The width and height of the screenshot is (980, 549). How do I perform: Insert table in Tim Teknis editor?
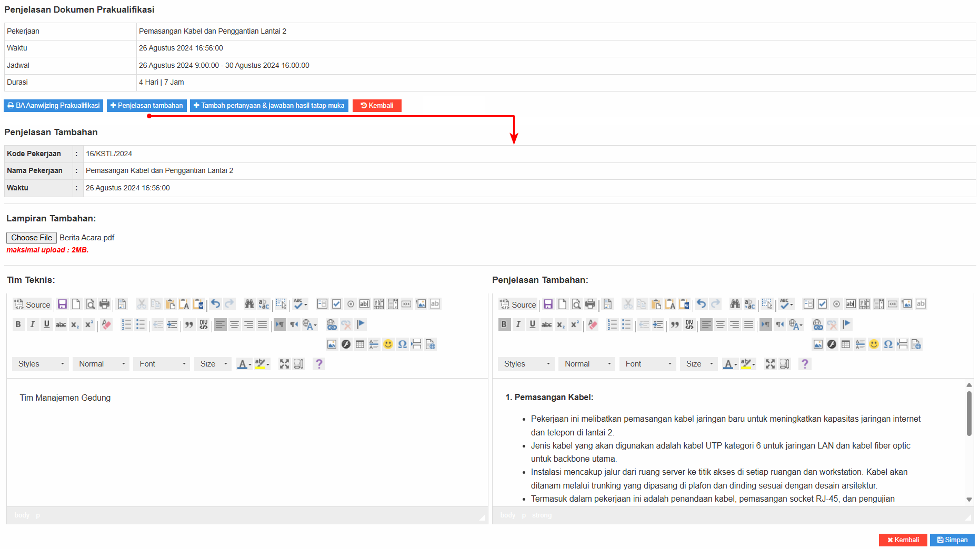360,344
